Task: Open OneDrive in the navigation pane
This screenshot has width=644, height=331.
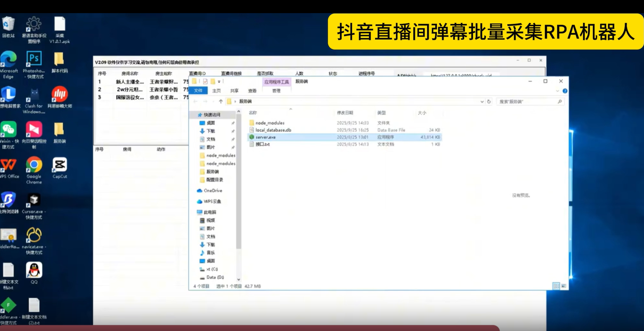Action: (213, 191)
